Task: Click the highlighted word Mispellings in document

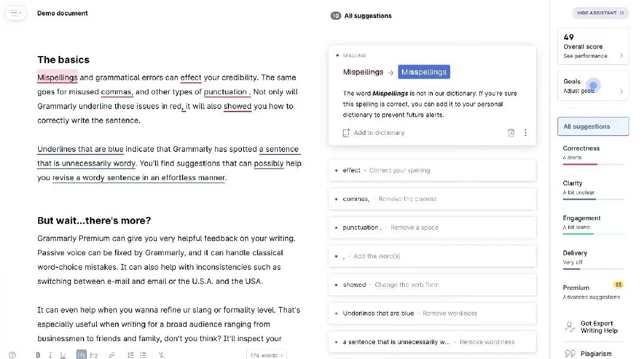Action: pyautogui.click(x=57, y=77)
